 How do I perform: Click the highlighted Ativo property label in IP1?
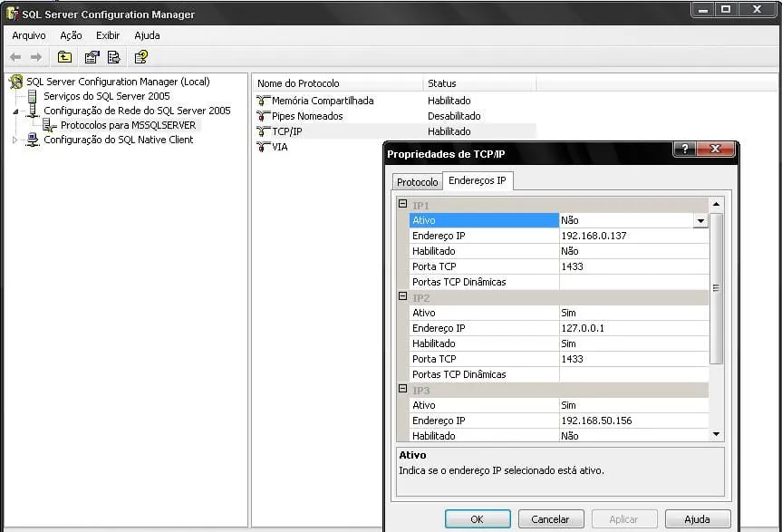(x=484, y=220)
